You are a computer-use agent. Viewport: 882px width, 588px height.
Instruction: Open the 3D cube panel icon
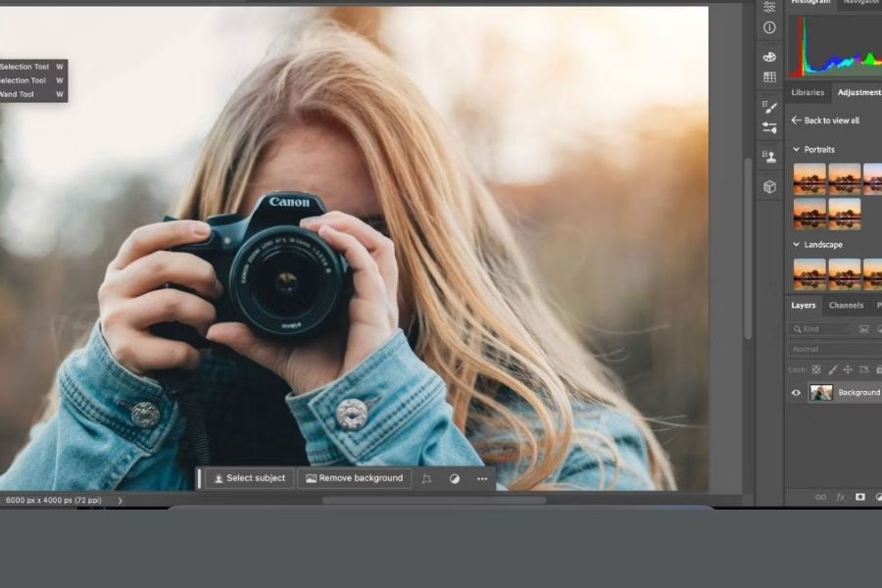point(769,186)
